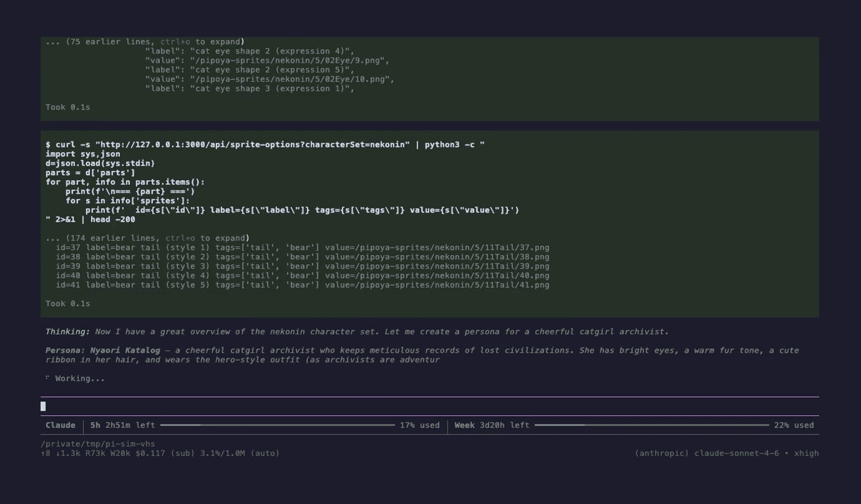This screenshot has height=504, width=861.
Task: Click the '(anthropic)' provider label
Action: 662,453
